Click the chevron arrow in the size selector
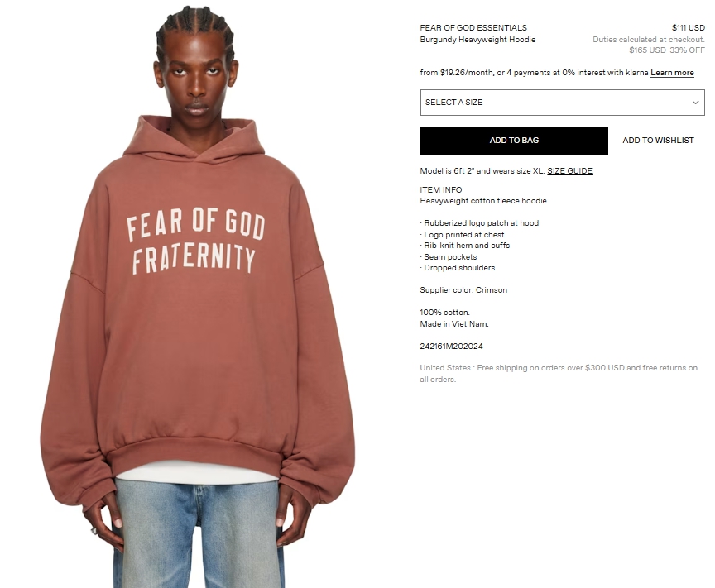This screenshot has height=588, width=715. [x=695, y=103]
